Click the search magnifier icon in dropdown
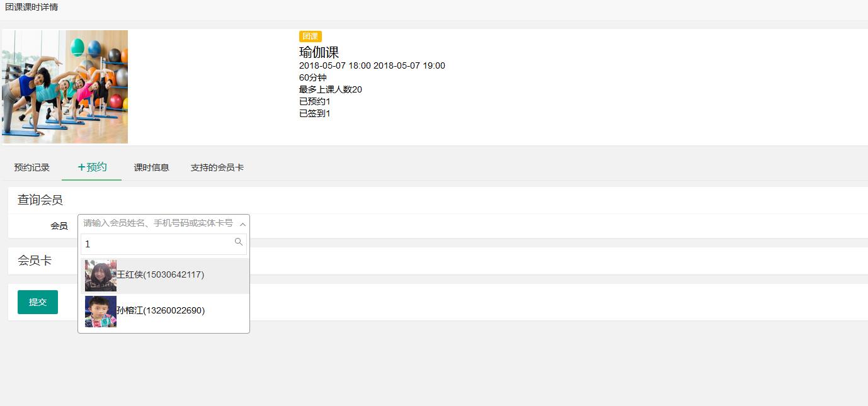The width and height of the screenshot is (868, 406). (x=239, y=242)
